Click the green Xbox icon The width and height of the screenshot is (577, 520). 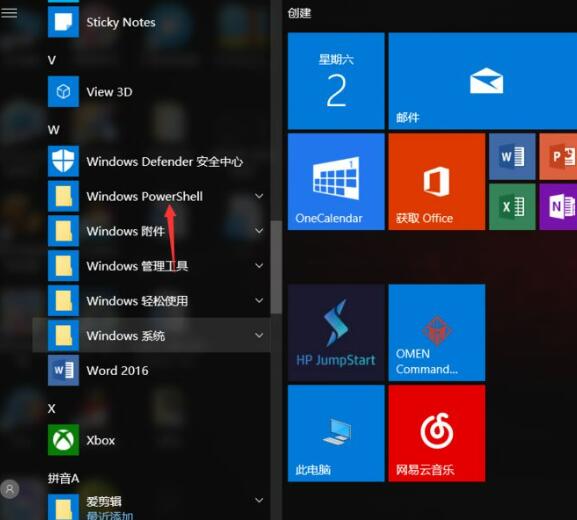tap(63, 440)
